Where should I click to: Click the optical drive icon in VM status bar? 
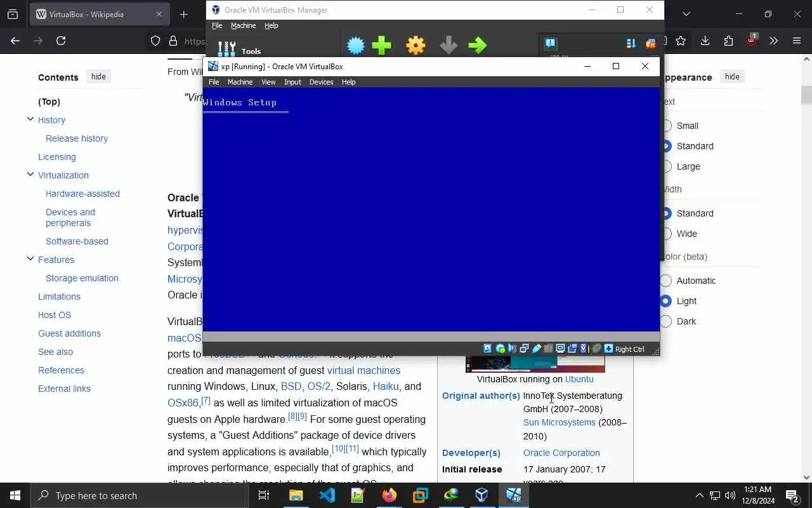(x=500, y=349)
